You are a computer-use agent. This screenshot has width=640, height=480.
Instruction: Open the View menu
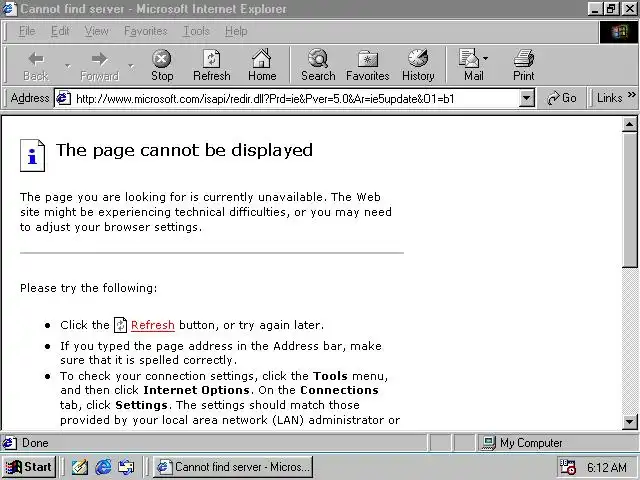pyautogui.click(x=97, y=31)
